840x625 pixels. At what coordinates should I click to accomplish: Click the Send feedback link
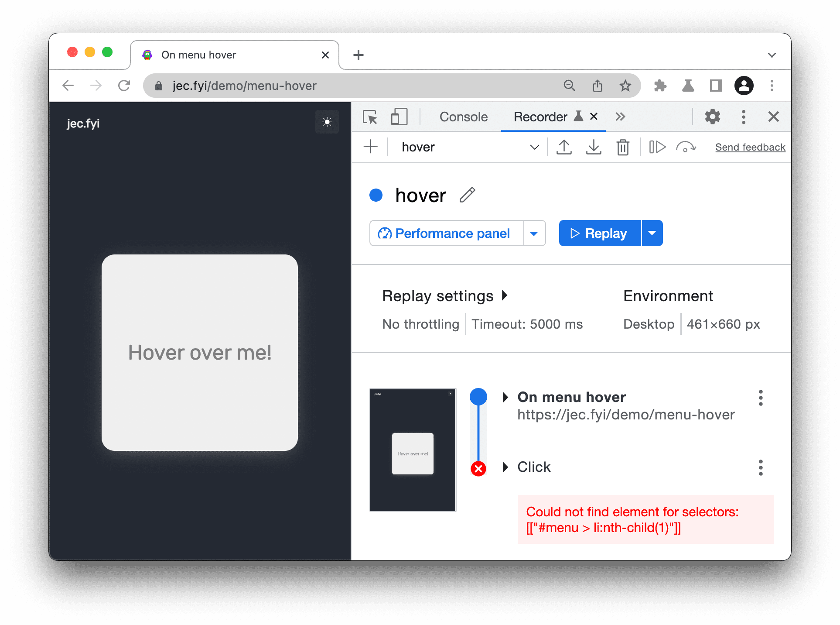click(x=751, y=147)
